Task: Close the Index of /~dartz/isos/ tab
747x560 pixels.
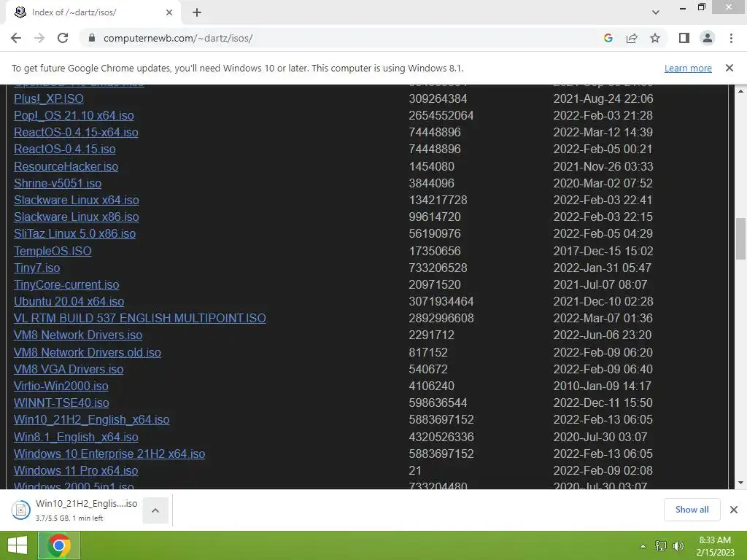Action: click(169, 13)
